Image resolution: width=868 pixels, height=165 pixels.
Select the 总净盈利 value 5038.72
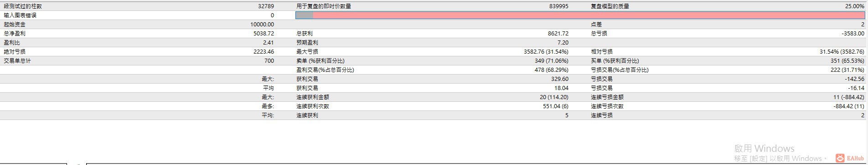click(264, 34)
